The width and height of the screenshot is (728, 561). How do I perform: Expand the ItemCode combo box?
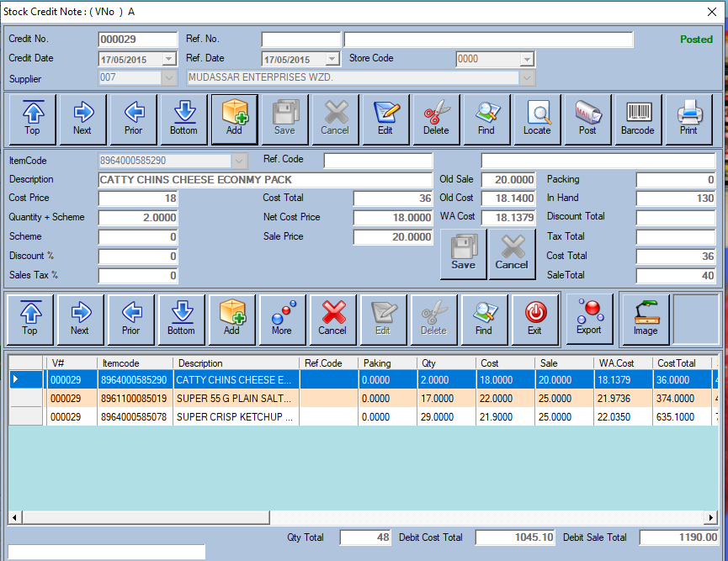[x=239, y=161]
